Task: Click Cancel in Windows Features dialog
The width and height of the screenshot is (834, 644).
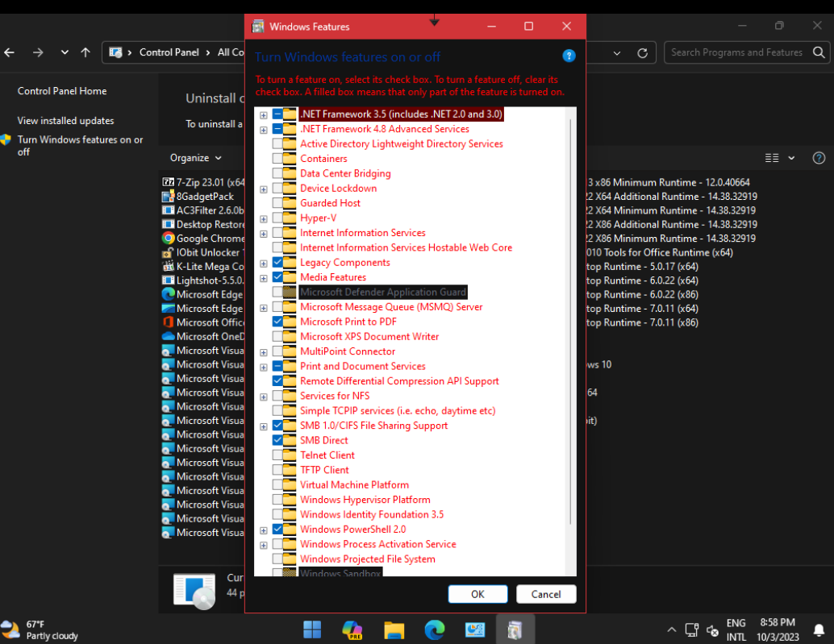Action: pyautogui.click(x=546, y=594)
